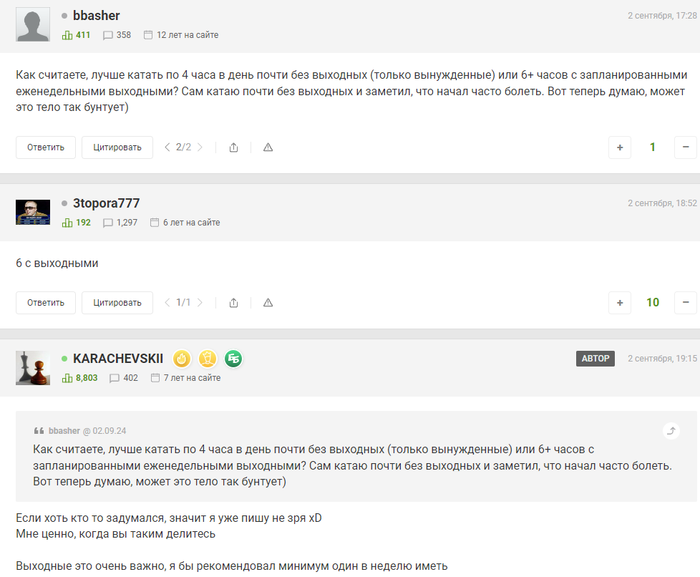Go to next post arrow in 1/1 pager

pos(200,302)
